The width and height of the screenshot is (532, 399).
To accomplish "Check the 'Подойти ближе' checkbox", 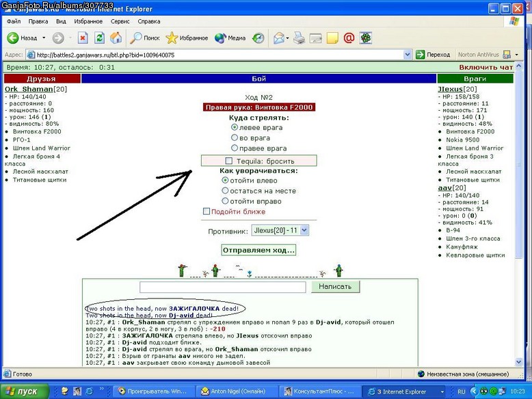I will click(x=207, y=211).
